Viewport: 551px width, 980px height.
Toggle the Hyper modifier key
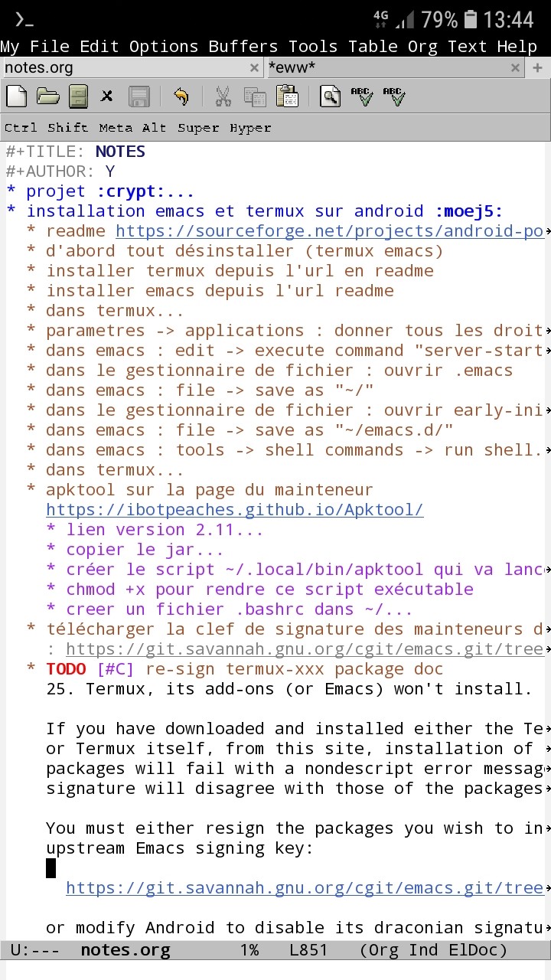250,128
